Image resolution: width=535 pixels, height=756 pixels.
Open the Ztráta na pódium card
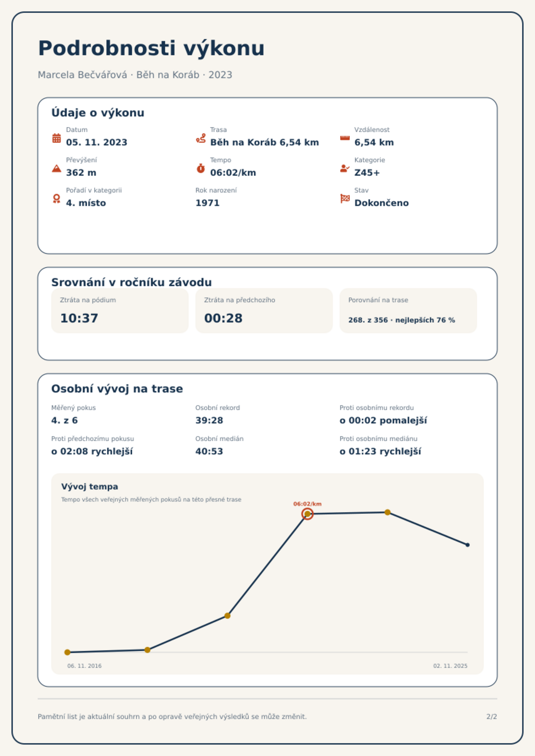(x=120, y=311)
